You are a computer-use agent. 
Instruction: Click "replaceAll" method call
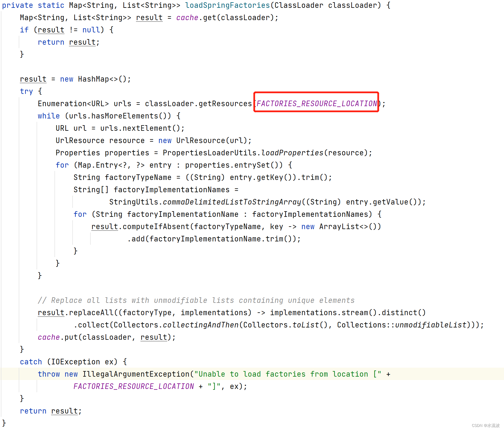pos(91,313)
